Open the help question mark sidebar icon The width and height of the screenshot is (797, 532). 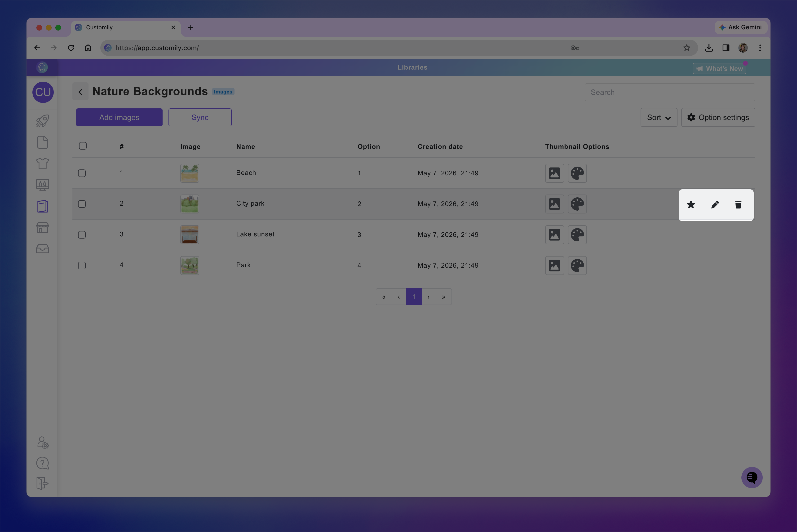(x=42, y=463)
